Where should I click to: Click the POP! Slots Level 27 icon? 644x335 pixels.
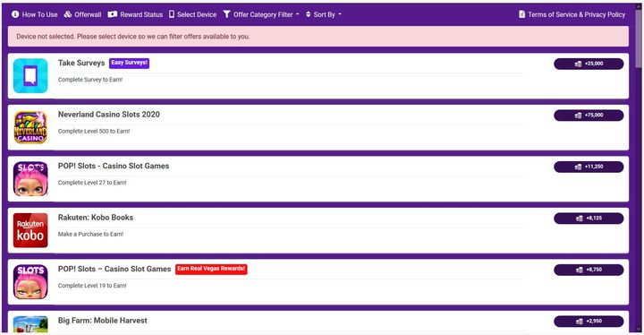30,178
